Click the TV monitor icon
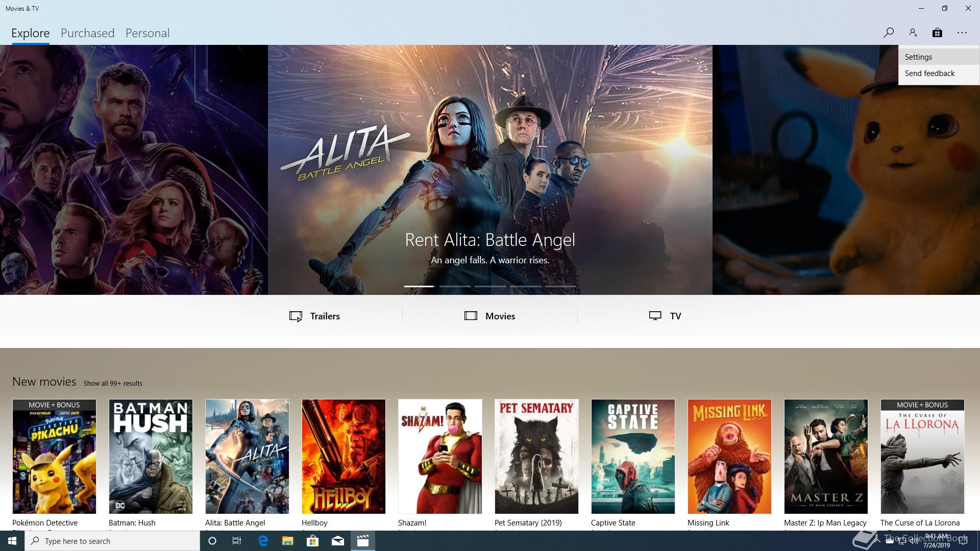The image size is (980, 551). pos(655,316)
